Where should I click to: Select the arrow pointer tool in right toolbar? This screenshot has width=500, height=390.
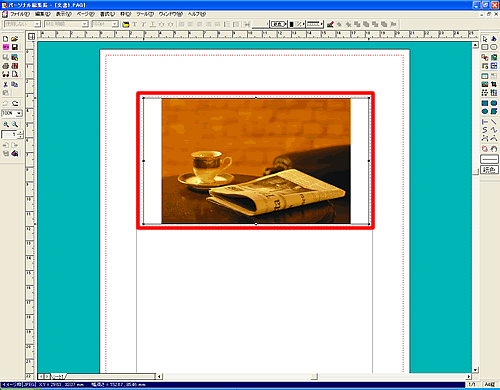[x=485, y=39]
